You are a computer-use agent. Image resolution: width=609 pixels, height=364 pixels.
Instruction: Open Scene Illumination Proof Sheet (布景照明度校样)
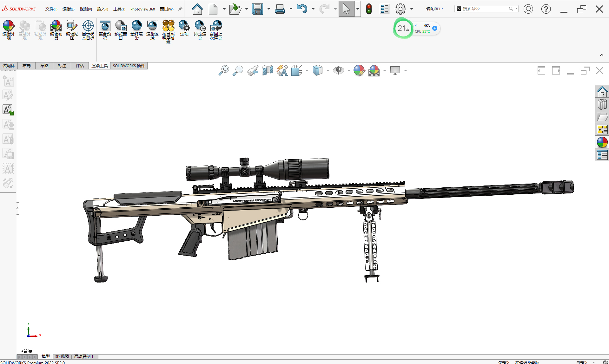[x=168, y=32]
